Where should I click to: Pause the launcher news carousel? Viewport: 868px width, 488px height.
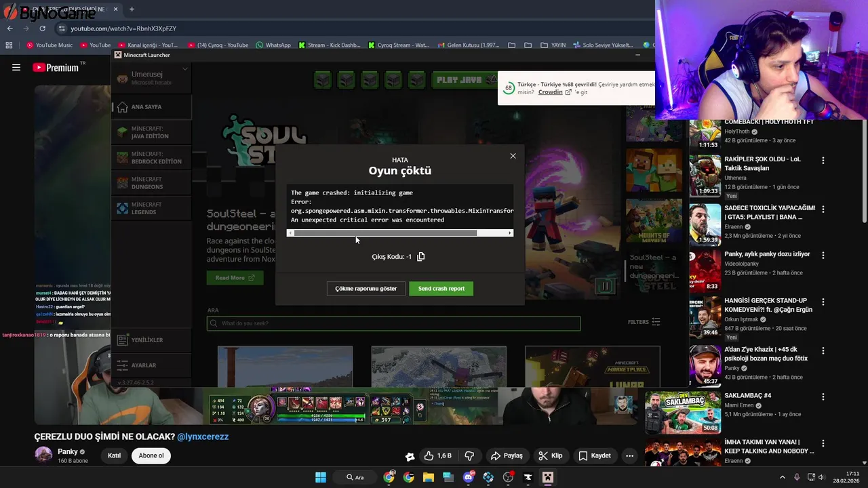coord(604,286)
